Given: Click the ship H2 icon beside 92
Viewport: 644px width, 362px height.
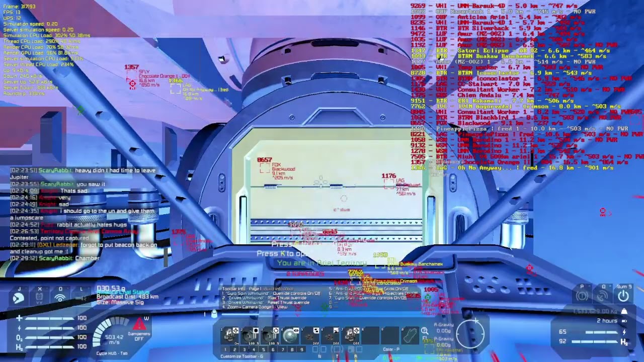Looking at the screenshot, I should click(x=624, y=342).
